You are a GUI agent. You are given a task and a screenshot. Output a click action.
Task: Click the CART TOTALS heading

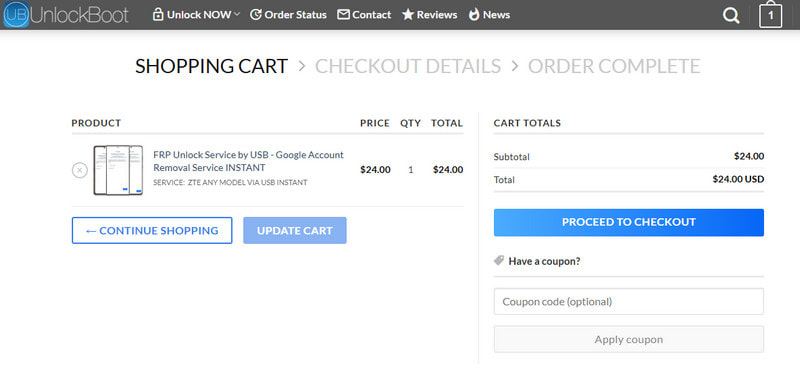pyautogui.click(x=527, y=123)
